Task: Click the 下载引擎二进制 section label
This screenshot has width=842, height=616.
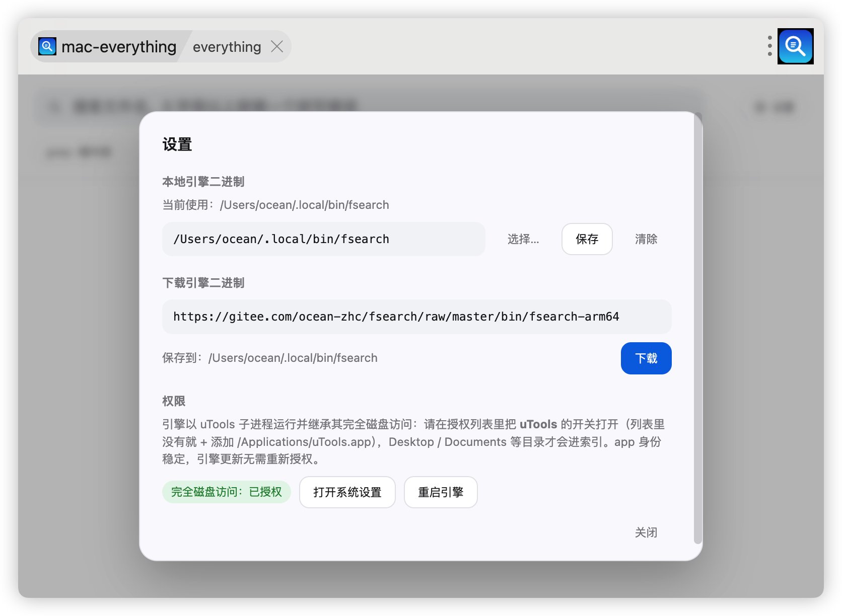Action: click(203, 283)
